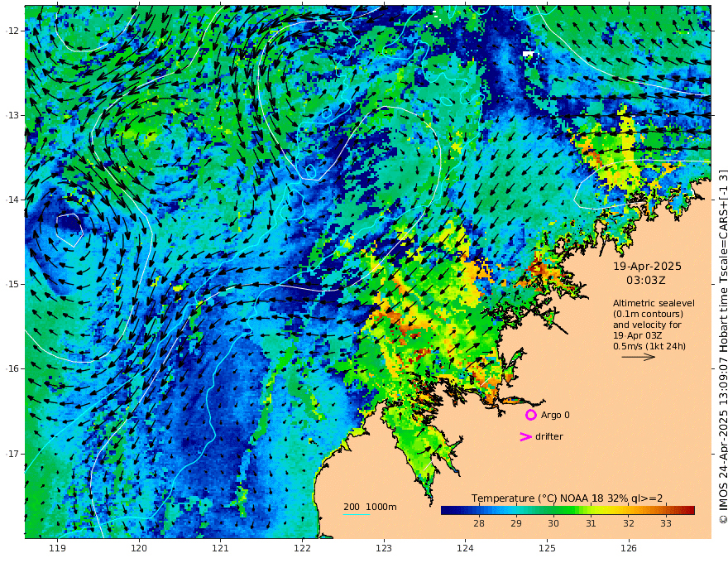Image resolution: width=728 pixels, height=563 pixels.
Task: Click longitude axis label 122
Action: [302, 548]
